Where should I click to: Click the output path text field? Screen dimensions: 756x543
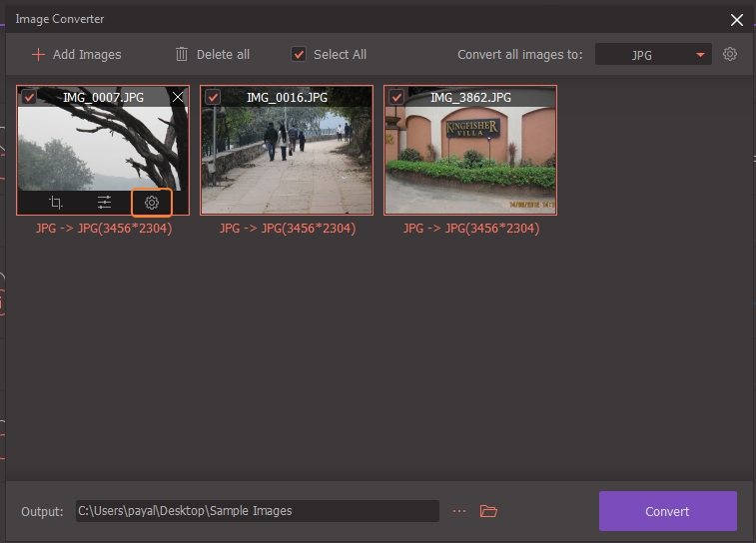[x=257, y=511]
